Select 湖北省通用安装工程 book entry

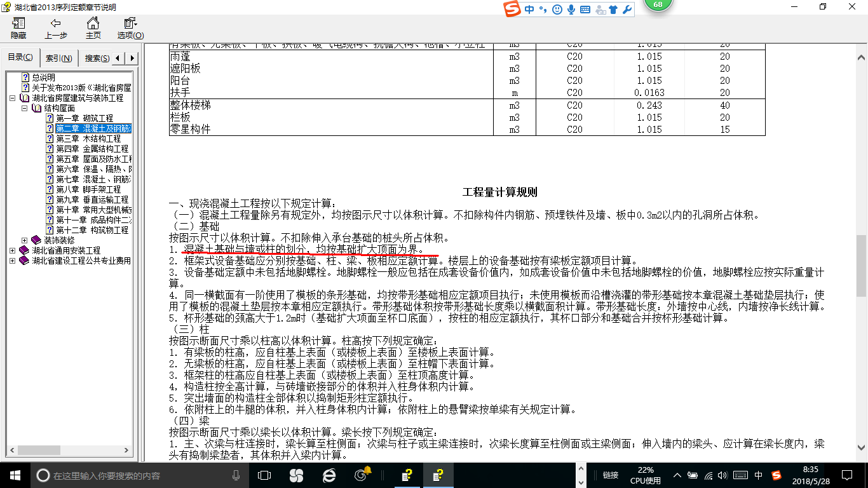pos(66,250)
